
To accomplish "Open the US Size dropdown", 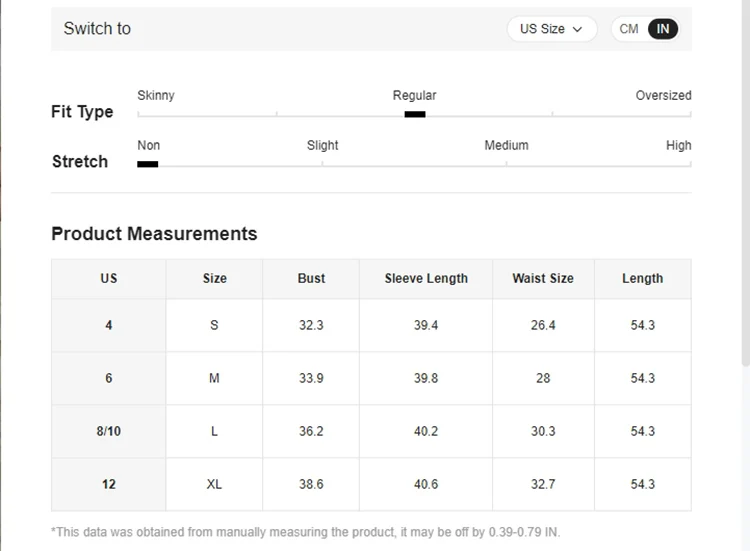I will [x=551, y=29].
